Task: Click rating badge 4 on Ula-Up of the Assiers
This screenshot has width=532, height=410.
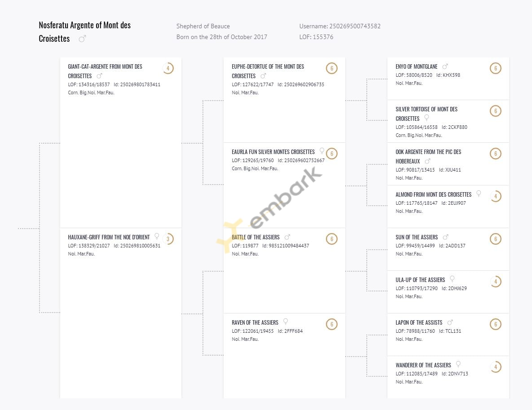Action: pos(496,282)
